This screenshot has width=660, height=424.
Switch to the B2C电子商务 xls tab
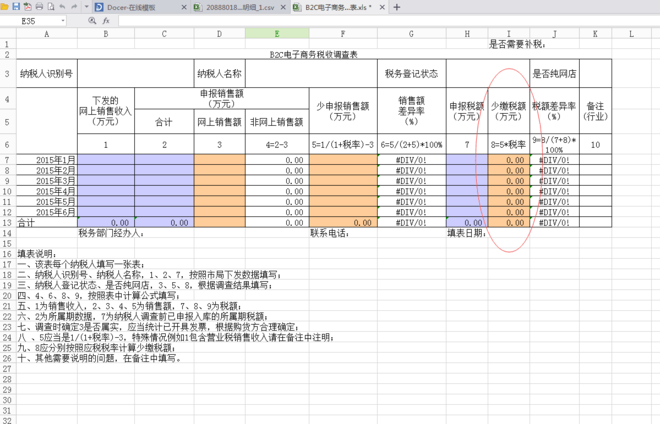338,7
